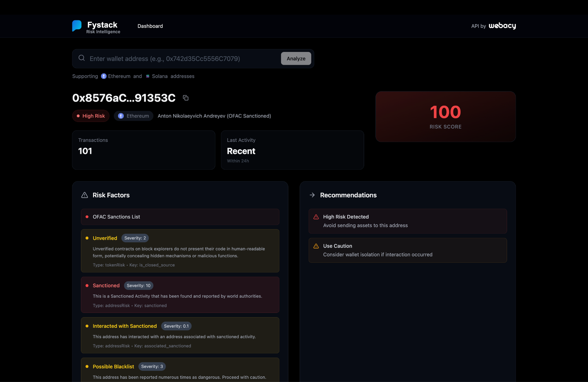Click the Recommendations heading
588x382 pixels.
[348, 195]
